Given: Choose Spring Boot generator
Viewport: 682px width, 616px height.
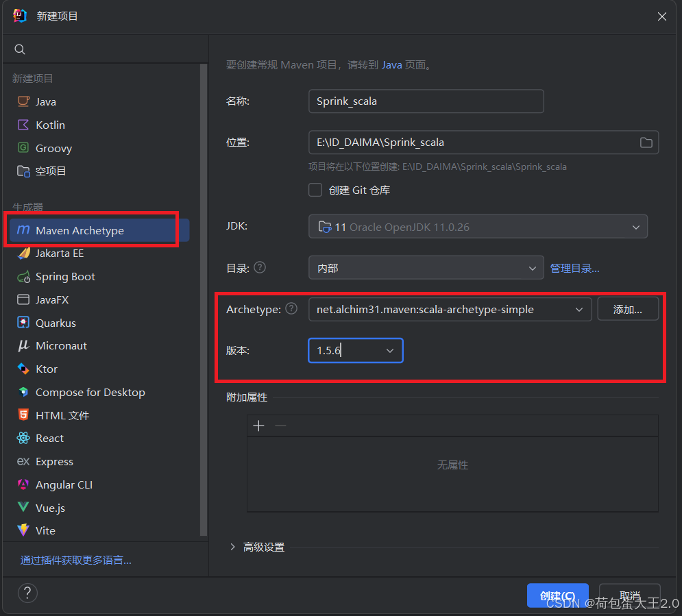Looking at the screenshot, I should click(x=65, y=277).
